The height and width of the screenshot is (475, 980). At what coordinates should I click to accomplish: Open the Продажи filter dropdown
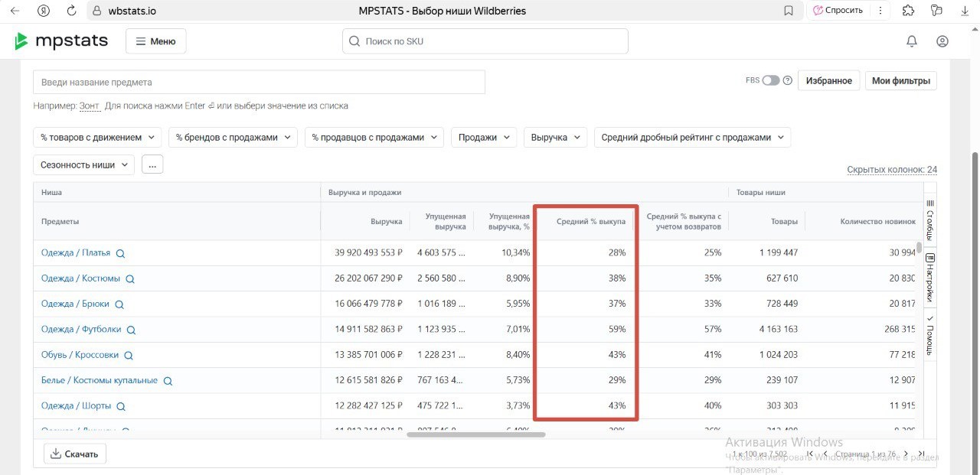pyautogui.click(x=483, y=137)
